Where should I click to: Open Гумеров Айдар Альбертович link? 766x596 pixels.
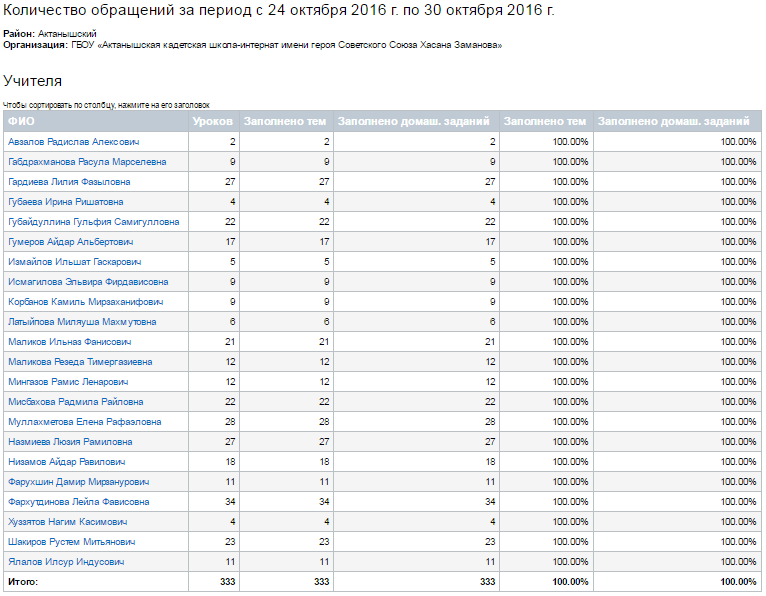pyautogui.click(x=70, y=242)
